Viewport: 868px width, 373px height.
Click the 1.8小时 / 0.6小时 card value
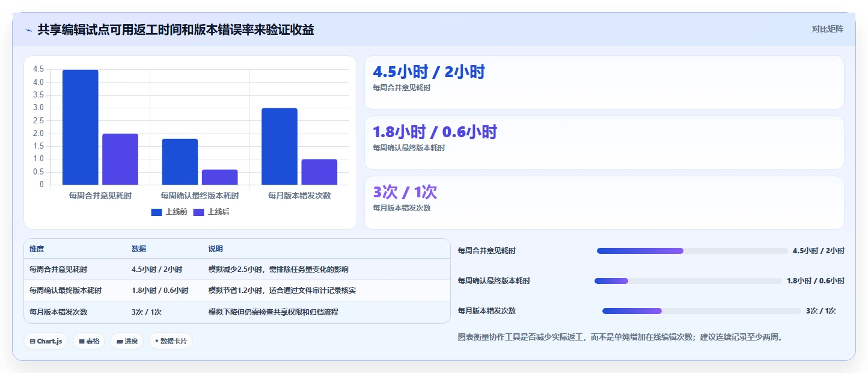tap(435, 132)
